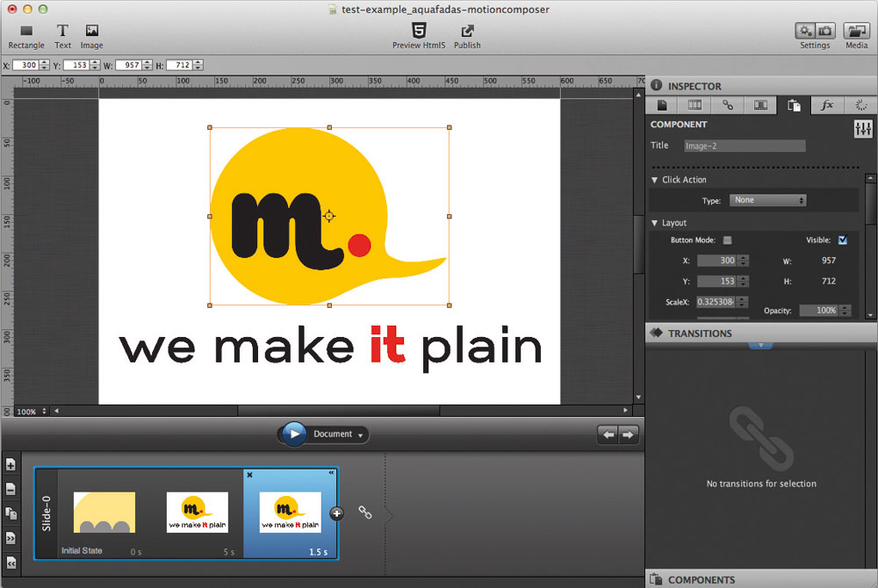Duplicate slide icon
Viewport: 878px width, 588px height.
(x=11, y=513)
